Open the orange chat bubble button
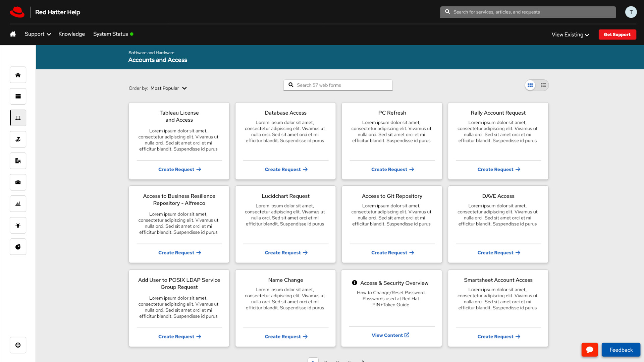Image resolution: width=644 pixels, height=362 pixels. pos(590,350)
